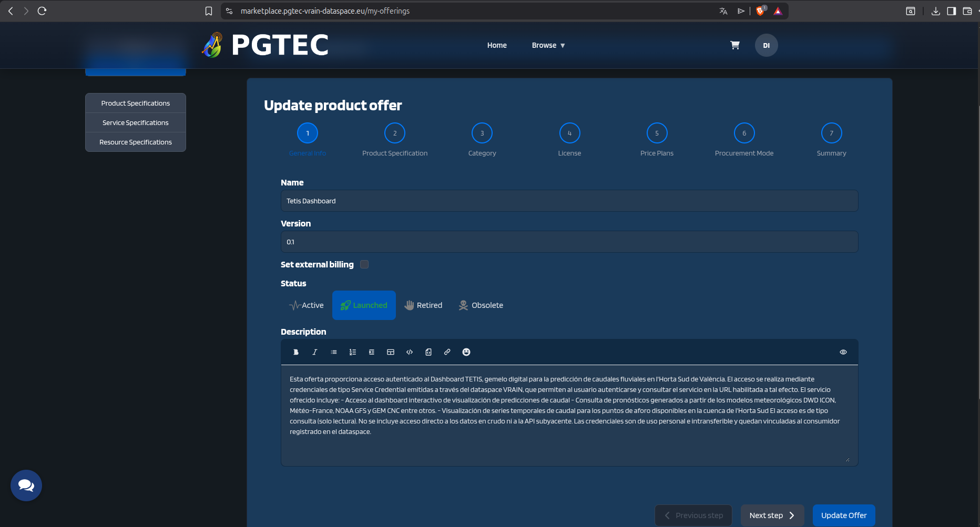The height and width of the screenshot is (527, 980).
Task: Click the browser address bar URL
Action: 325,11
